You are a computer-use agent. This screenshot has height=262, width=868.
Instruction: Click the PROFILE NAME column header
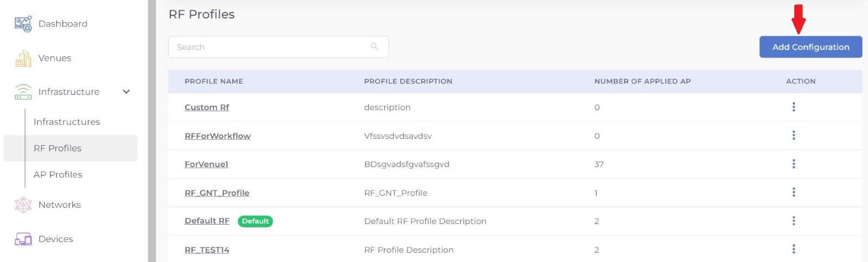tap(214, 81)
